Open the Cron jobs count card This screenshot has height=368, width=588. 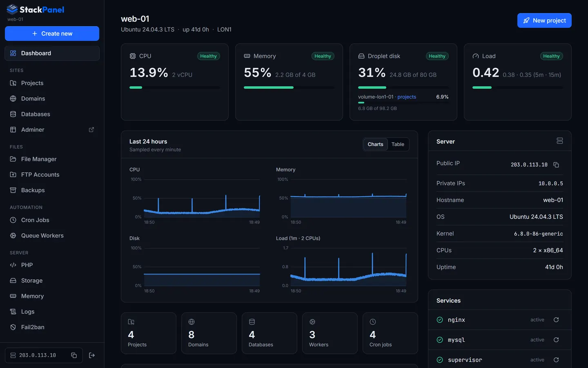390,333
